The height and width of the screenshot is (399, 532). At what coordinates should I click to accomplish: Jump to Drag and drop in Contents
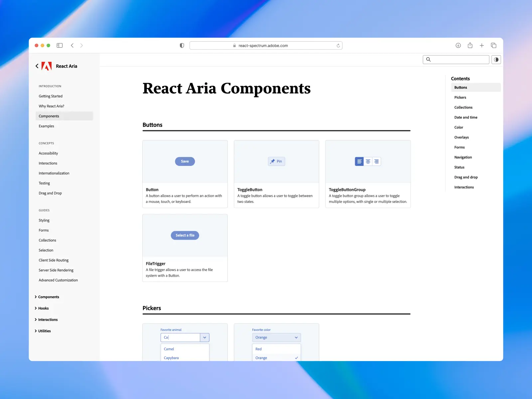466,177
